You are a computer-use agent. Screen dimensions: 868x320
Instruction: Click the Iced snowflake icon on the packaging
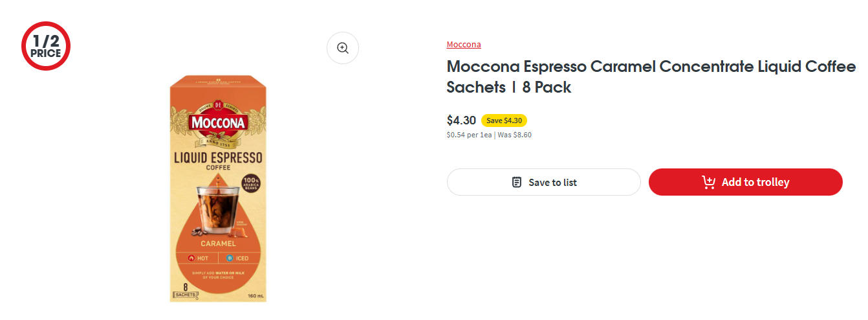click(230, 258)
